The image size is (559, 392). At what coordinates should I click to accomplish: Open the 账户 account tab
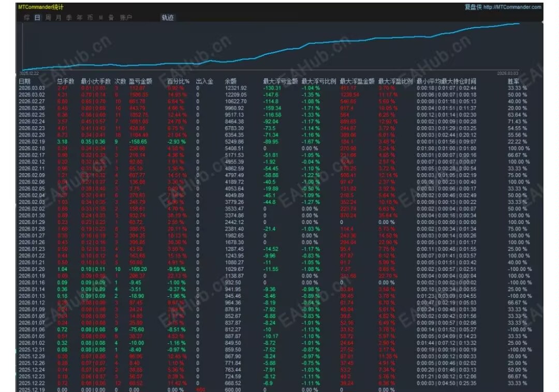click(x=125, y=18)
